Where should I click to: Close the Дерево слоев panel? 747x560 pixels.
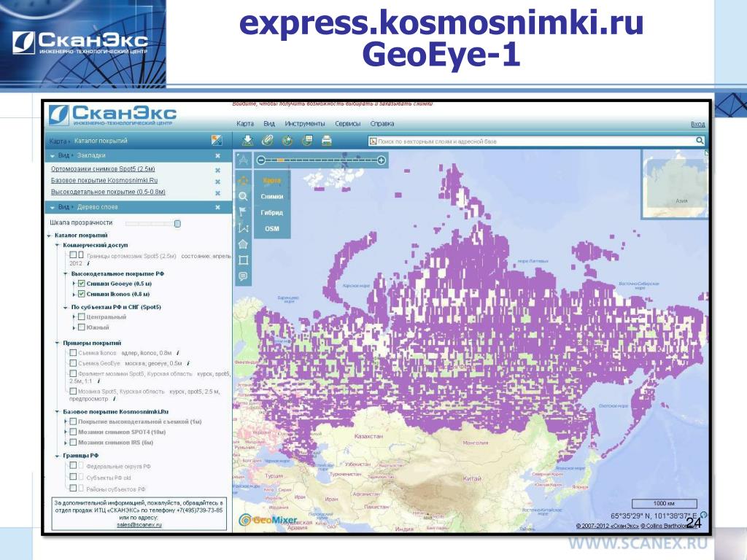pyautogui.click(x=217, y=207)
